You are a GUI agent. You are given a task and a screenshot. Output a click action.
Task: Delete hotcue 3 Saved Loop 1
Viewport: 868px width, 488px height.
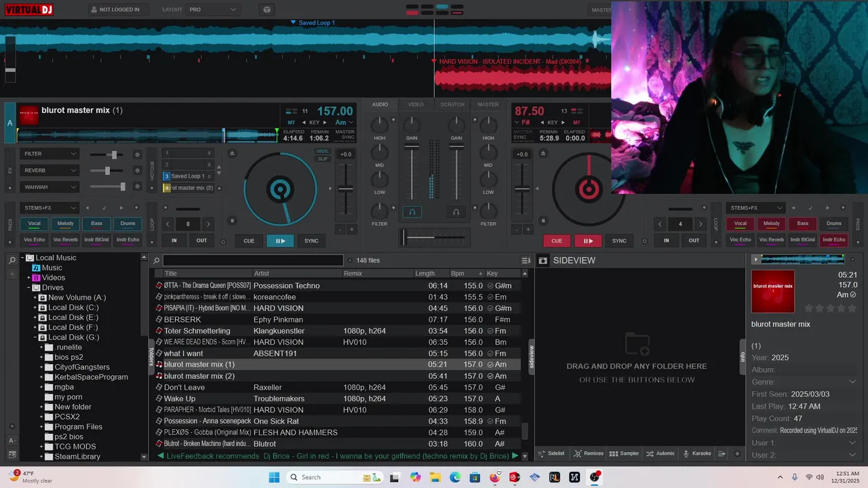(x=209, y=176)
